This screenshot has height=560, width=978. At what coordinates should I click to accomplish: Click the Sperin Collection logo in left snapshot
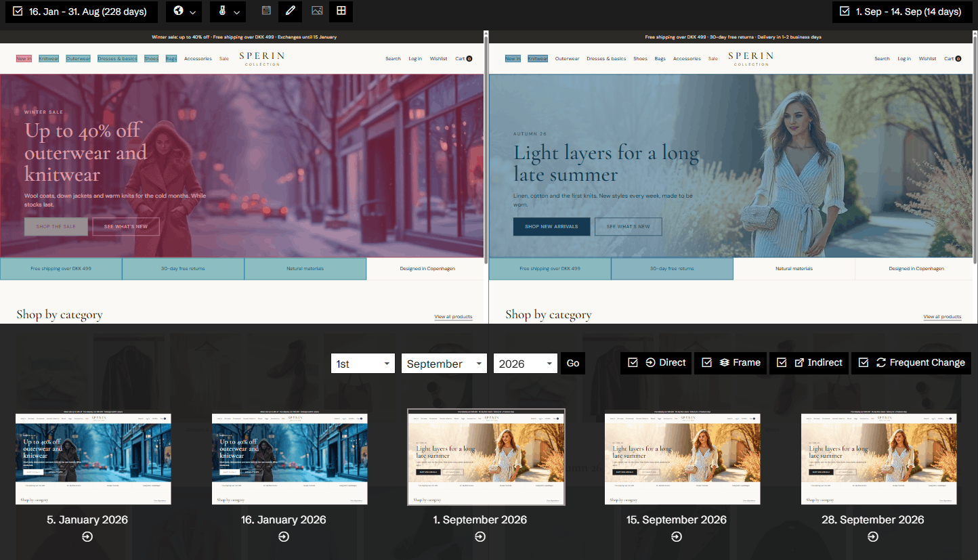(262, 59)
